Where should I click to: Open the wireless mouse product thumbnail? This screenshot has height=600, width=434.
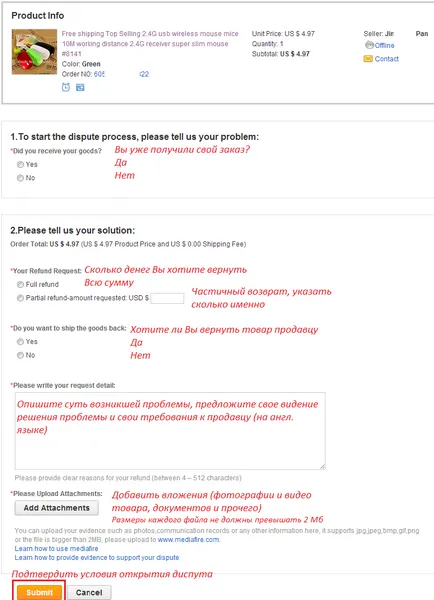pos(34,52)
